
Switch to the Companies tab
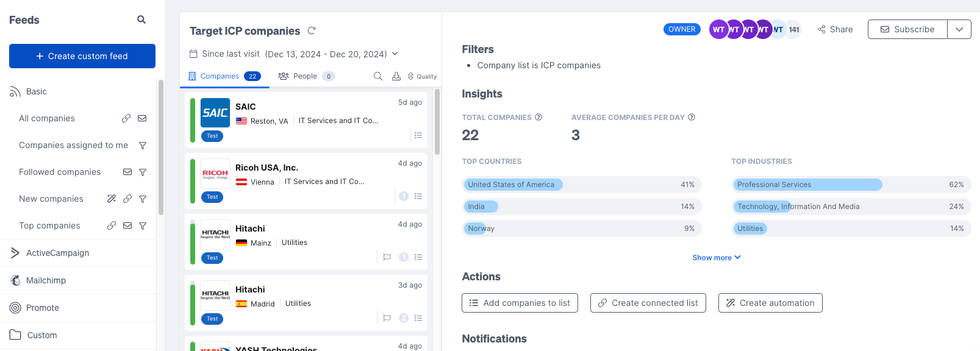[x=225, y=76]
